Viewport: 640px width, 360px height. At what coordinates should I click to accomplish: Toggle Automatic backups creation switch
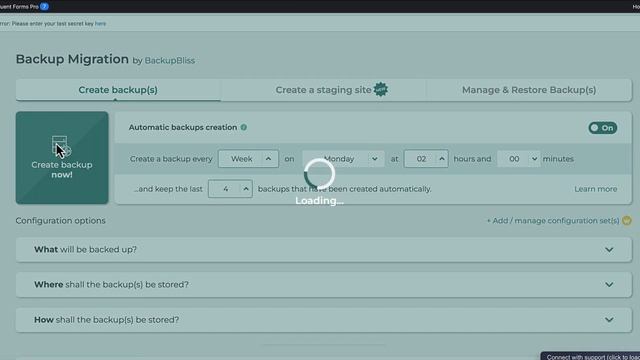(602, 128)
